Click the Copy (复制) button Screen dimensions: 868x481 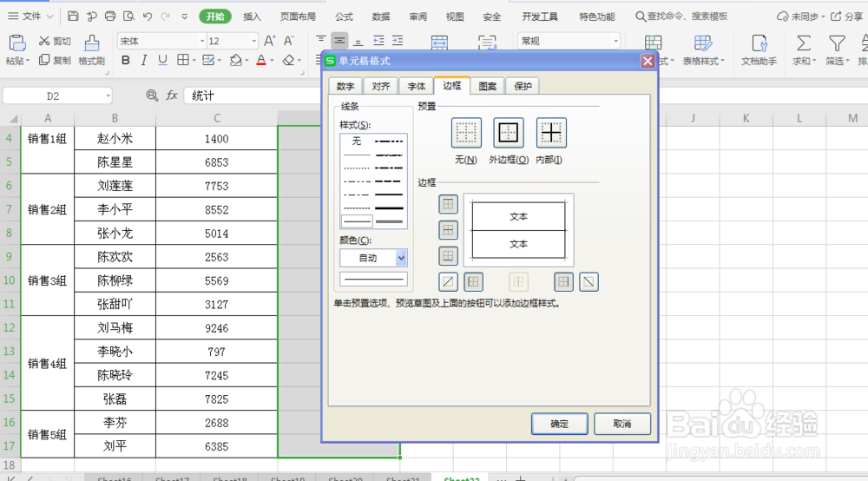55,60
